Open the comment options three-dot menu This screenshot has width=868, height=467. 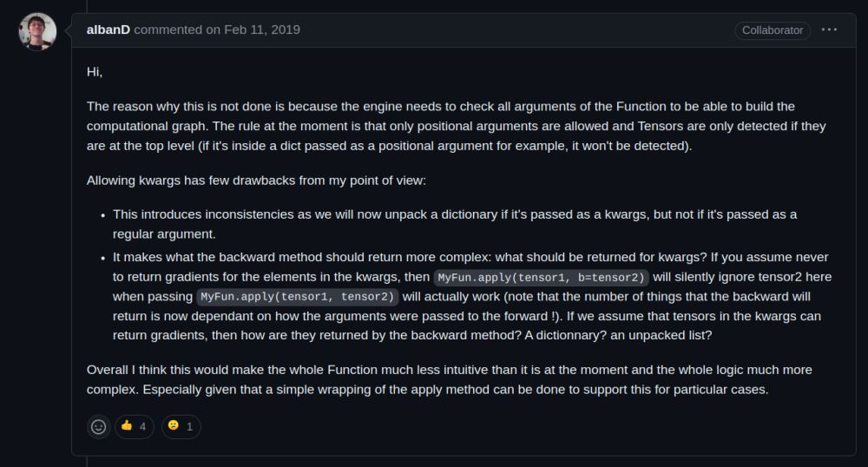[829, 30]
